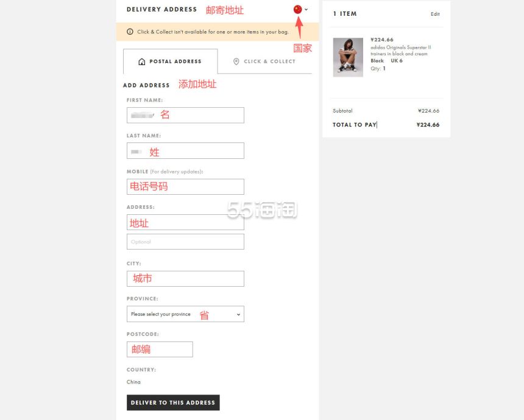The width and height of the screenshot is (524, 420).
Task: Click the adidas Originals Superstar II product name
Action: 401,51
